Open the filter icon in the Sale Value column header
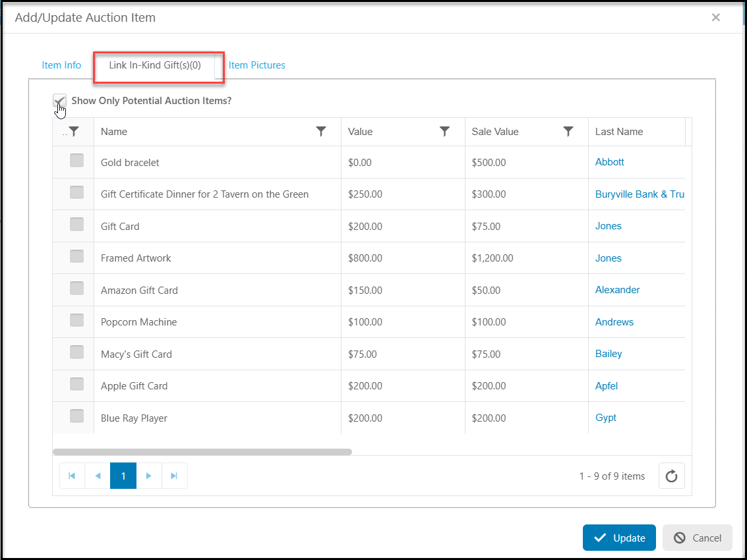Screen dimensions: 747x560 pos(568,131)
